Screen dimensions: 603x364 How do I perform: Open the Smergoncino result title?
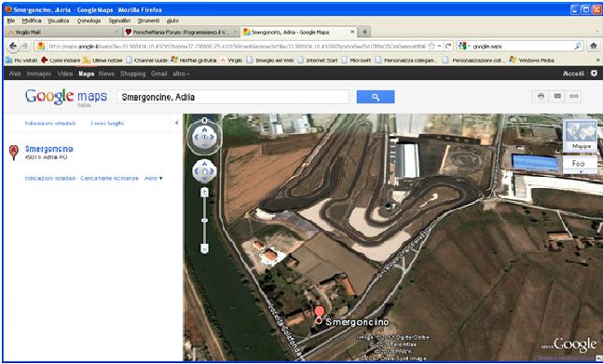pos(48,149)
